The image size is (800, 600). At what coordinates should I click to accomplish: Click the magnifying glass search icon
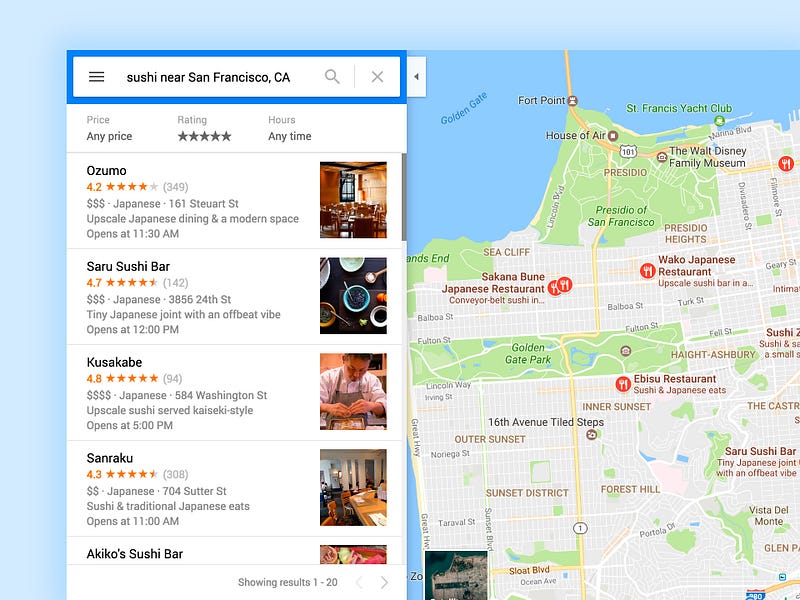(x=332, y=77)
